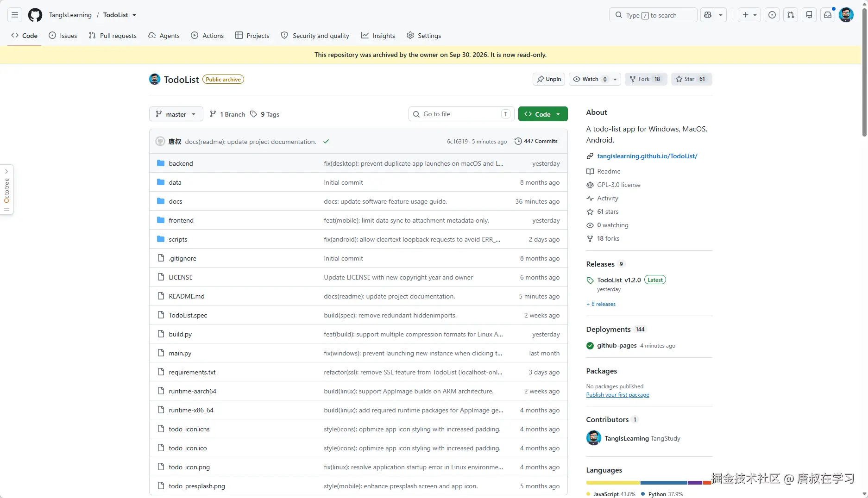Go to GitHub home via Octocat logo

click(x=35, y=15)
